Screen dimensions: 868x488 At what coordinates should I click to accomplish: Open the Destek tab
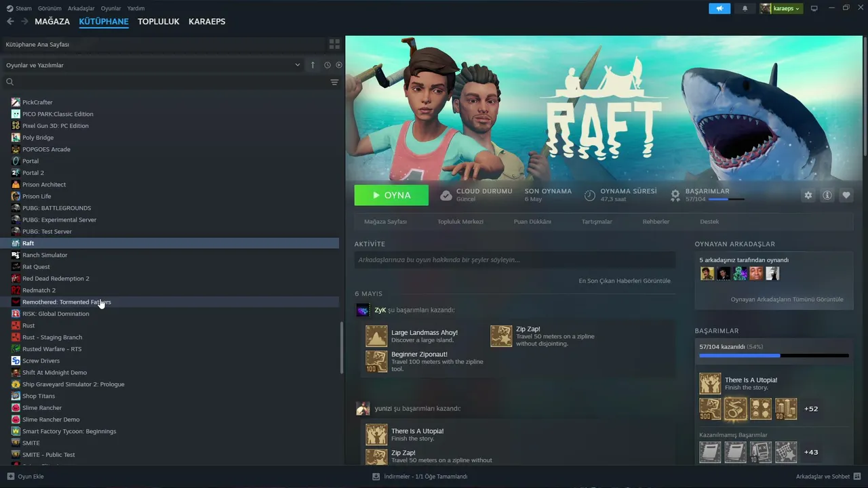click(x=709, y=222)
